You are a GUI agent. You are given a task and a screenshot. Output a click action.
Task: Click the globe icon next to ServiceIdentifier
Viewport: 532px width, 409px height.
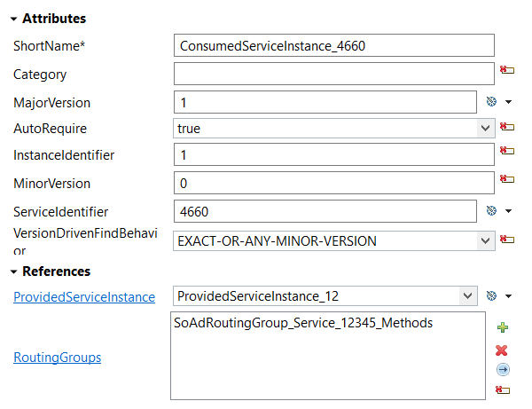[x=491, y=211]
